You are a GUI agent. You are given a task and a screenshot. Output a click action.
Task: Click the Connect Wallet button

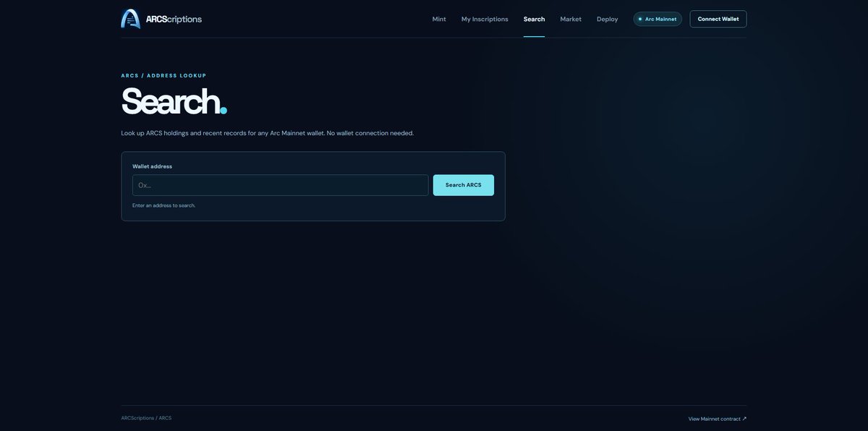tap(718, 19)
